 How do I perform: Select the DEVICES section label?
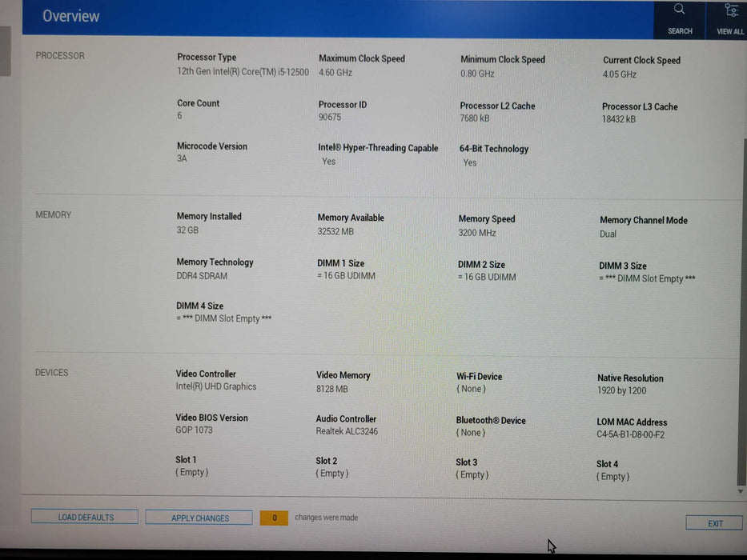51,372
